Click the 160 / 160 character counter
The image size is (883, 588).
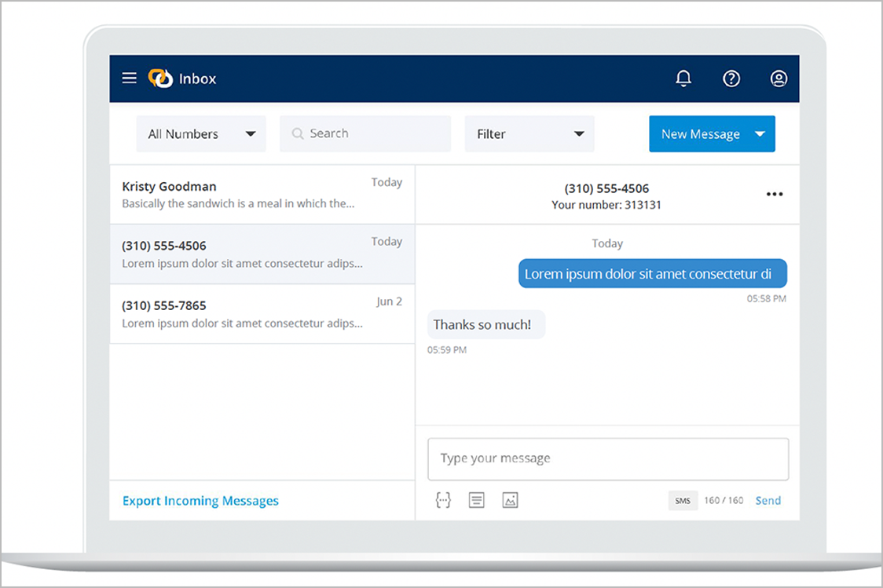(724, 500)
